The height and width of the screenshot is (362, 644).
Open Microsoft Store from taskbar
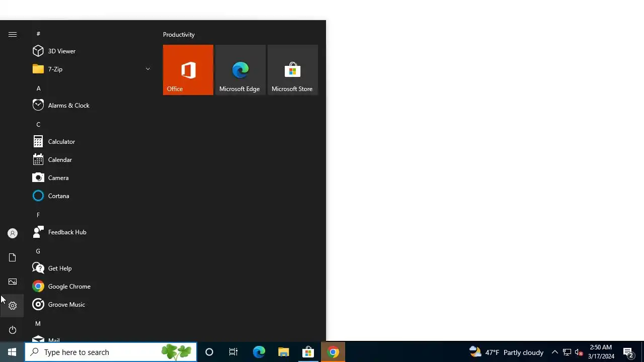point(308,352)
